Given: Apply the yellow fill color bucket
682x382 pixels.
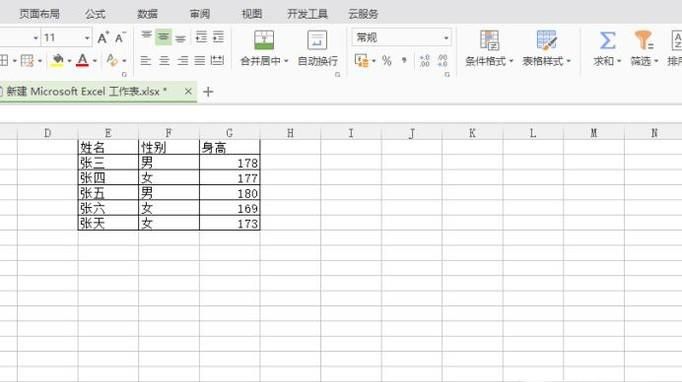Looking at the screenshot, I should coord(57,60).
